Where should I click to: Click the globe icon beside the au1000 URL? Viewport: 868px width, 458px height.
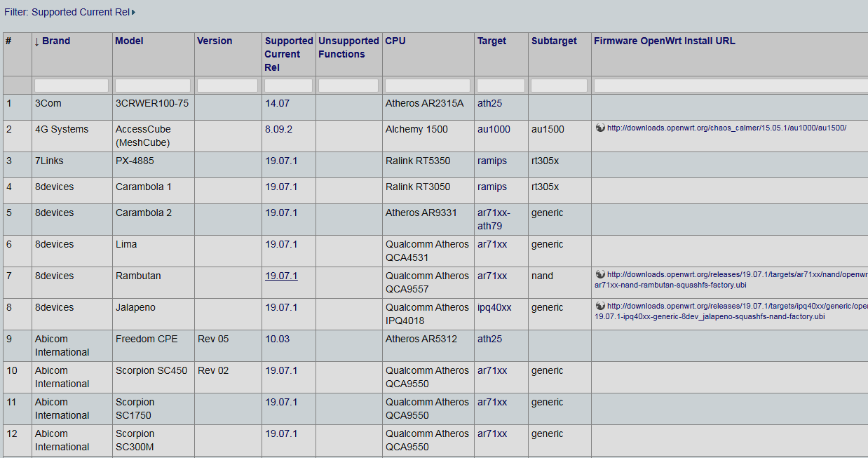(x=600, y=128)
